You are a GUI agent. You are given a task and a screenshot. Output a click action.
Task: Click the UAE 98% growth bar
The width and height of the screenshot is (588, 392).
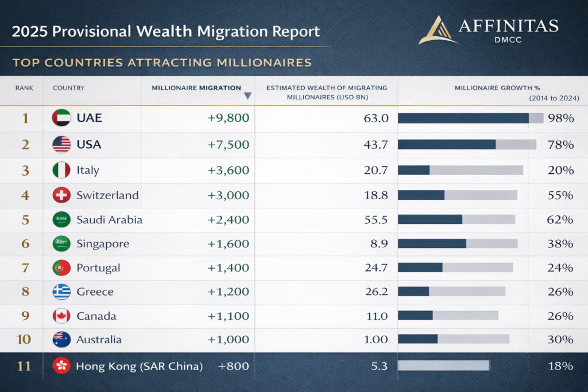point(470,118)
